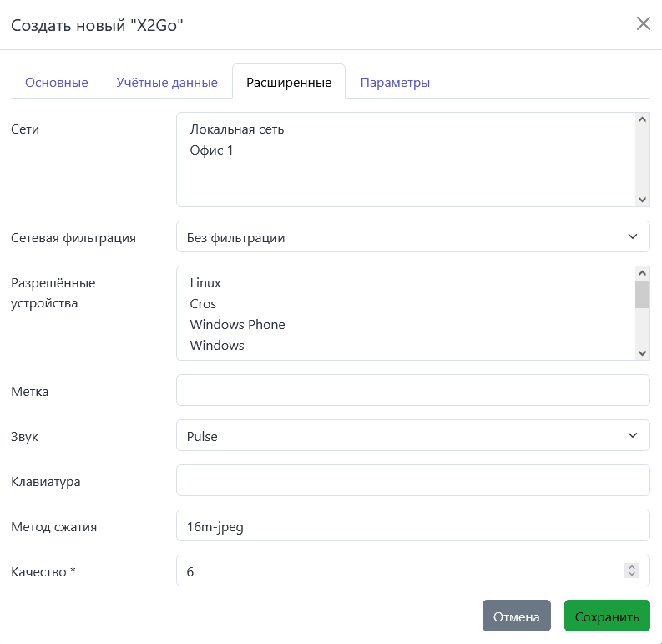662x644 pixels.
Task: Choose Linux in allowed devices
Action: pos(205,283)
